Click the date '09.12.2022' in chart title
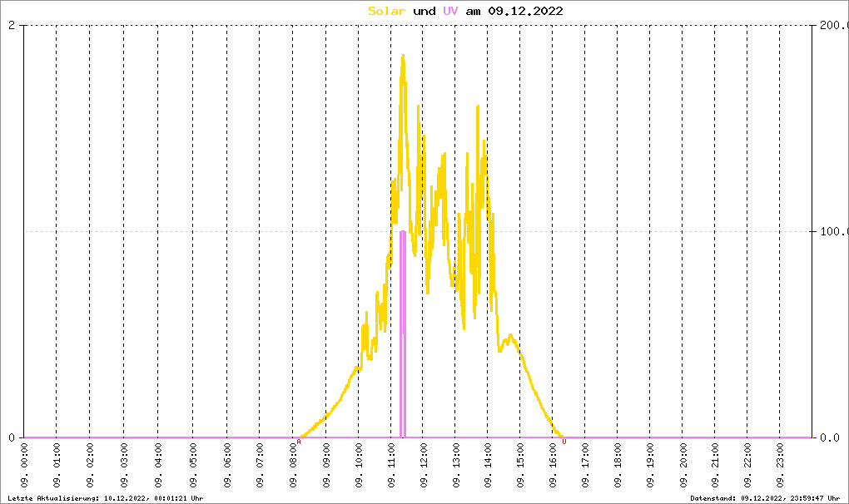The height and width of the screenshot is (504, 849). click(525, 11)
